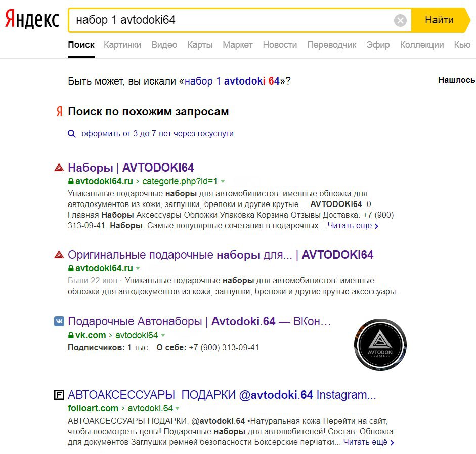Image resolution: width=476 pixels, height=454 pixels.
Task: Open the Карты tab
Action: pyautogui.click(x=200, y=45)
